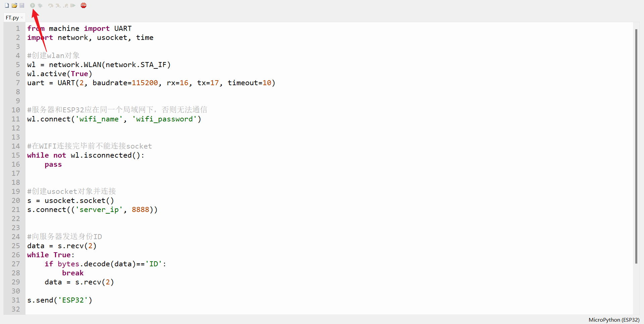Click the 'server_ip' string on line 21
Viewport: 644px width, 324px height.
[99, 210]
